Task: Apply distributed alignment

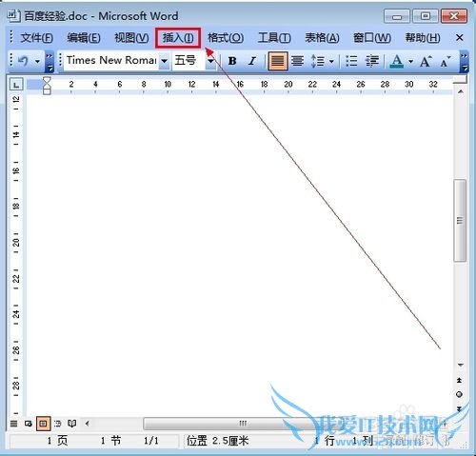Action: point(297,61)
